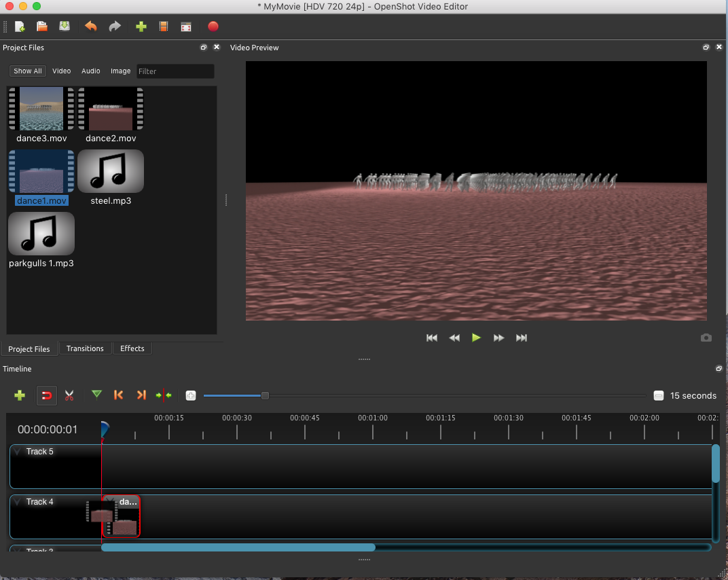Go to the next marker
Image resolution: width=728 pixels, height=580 pixels.
[142, 395]
